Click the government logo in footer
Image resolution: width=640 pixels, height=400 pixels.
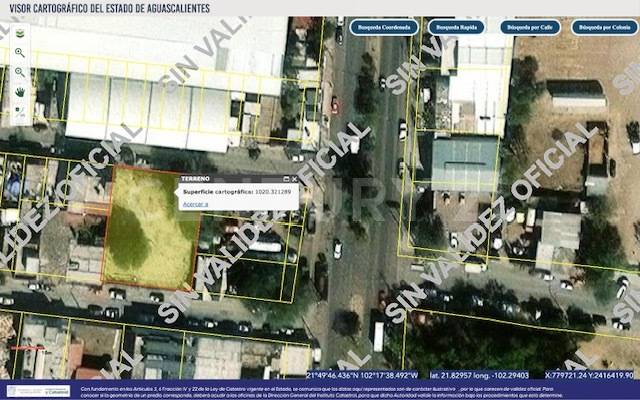click(x=38, y=390)
